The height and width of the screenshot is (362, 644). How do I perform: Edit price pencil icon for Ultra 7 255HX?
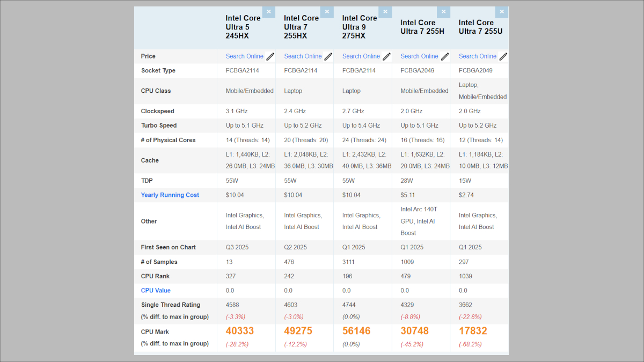click(x=328, y=56)
